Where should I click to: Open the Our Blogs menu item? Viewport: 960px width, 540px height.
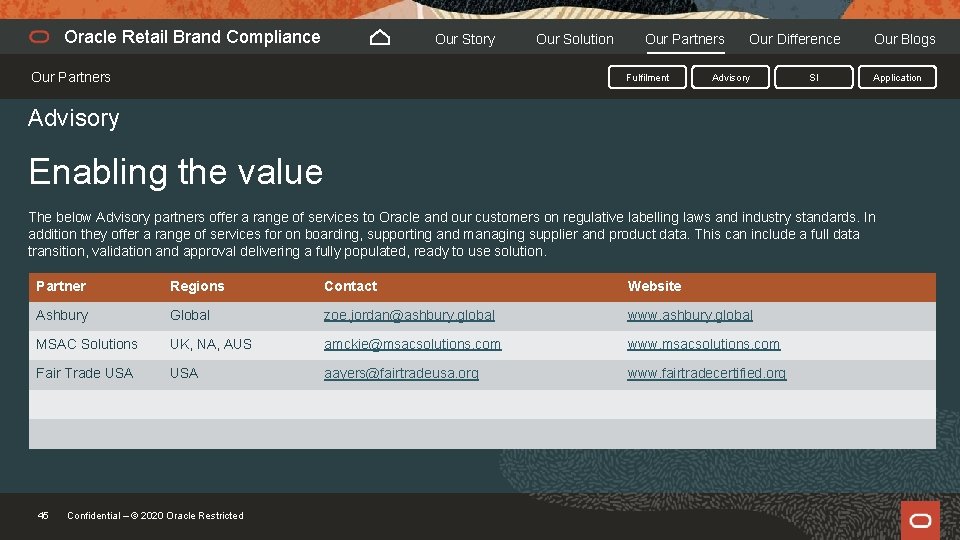click(904, 39)
